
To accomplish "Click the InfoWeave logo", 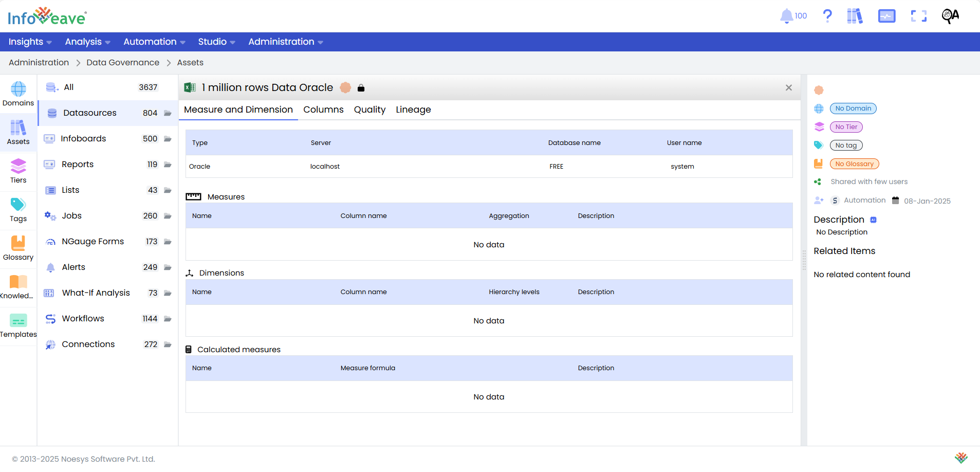I will click(47, 16).
